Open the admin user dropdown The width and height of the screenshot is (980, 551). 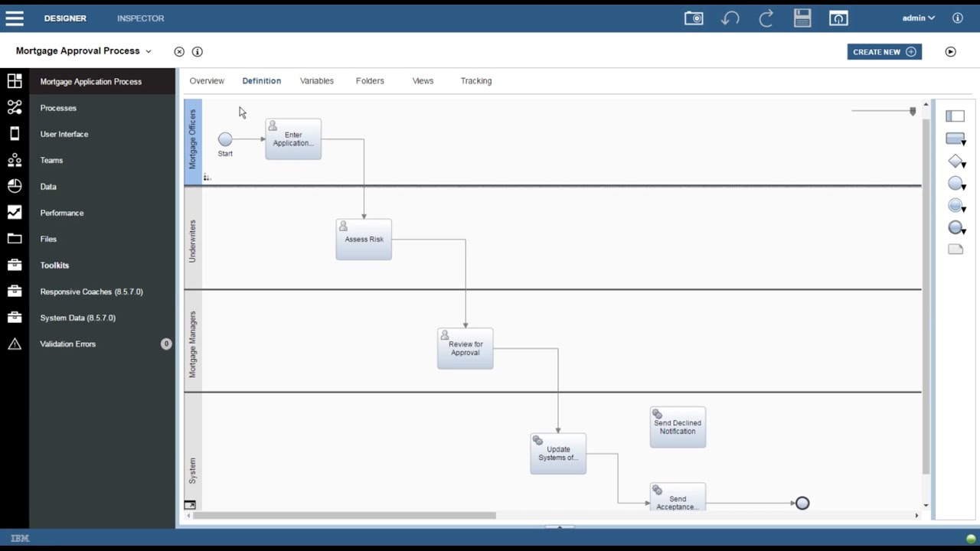click(x=918, y=18)
